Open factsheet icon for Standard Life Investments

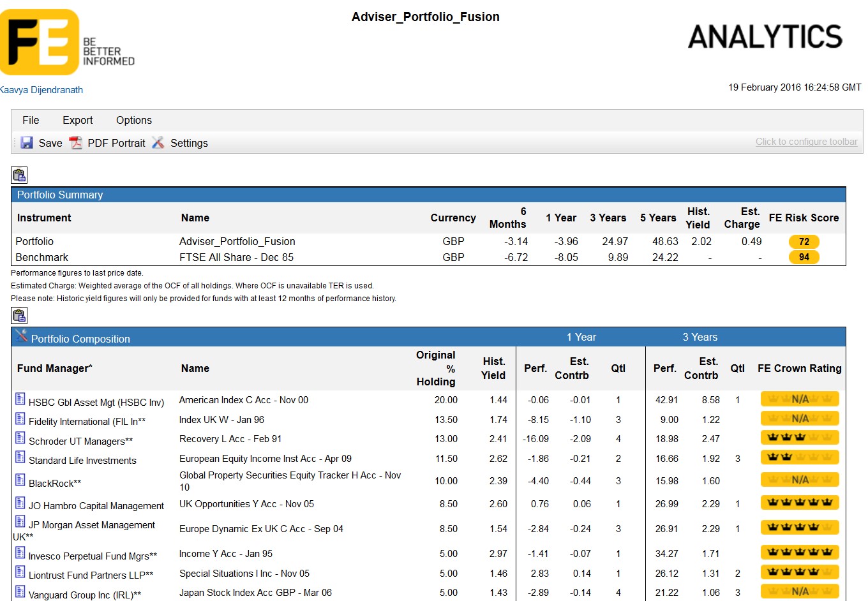(20, 457)
